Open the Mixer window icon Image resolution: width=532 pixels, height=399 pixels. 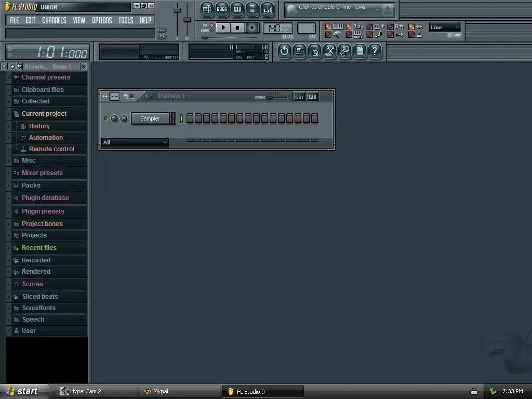(x=268, y=9)
